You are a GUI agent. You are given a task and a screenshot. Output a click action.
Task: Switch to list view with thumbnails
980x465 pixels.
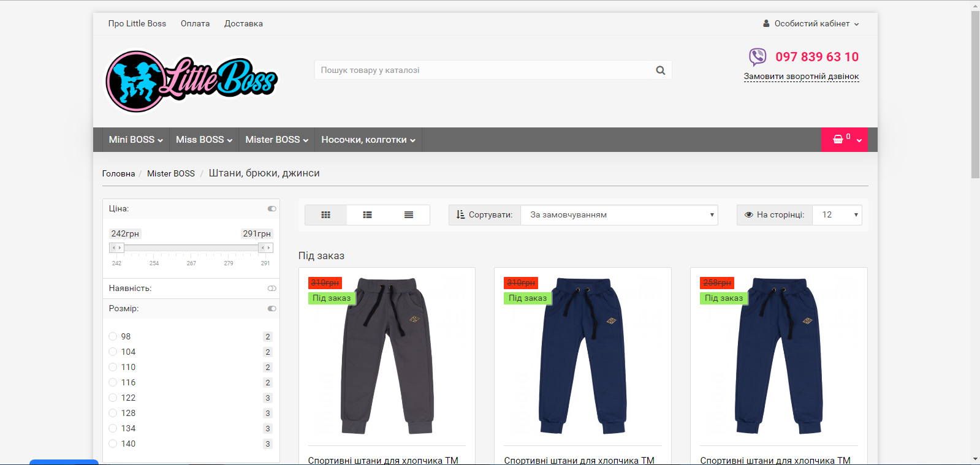click(367, 215)
